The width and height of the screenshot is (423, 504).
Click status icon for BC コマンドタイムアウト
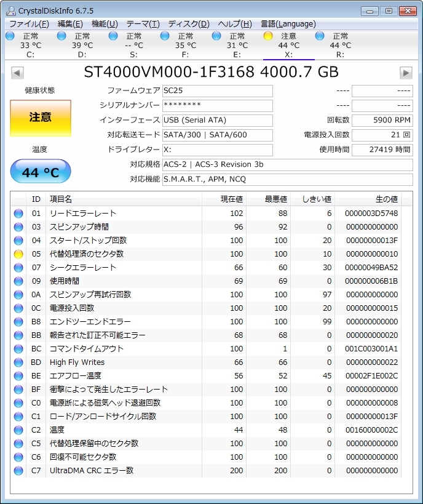pyautogui.click(x=18, y=349)
